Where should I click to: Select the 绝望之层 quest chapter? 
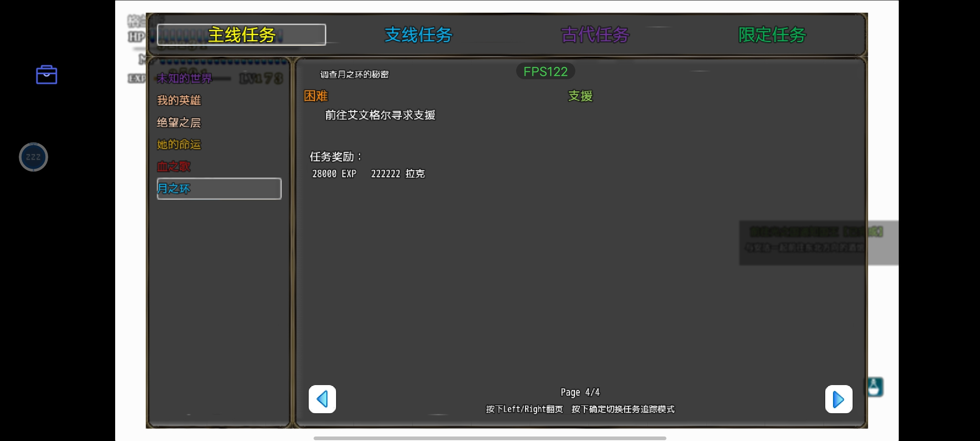pos(179,122)
